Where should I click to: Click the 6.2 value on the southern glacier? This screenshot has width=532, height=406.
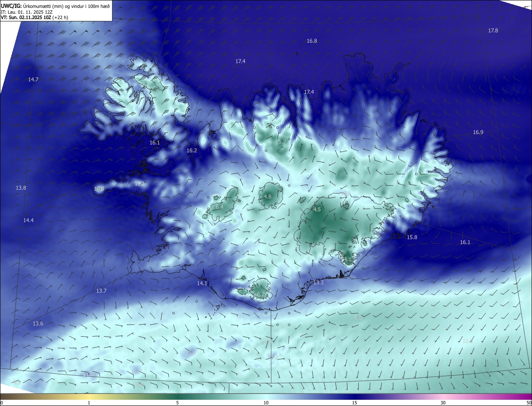click(x=261, y=294)
